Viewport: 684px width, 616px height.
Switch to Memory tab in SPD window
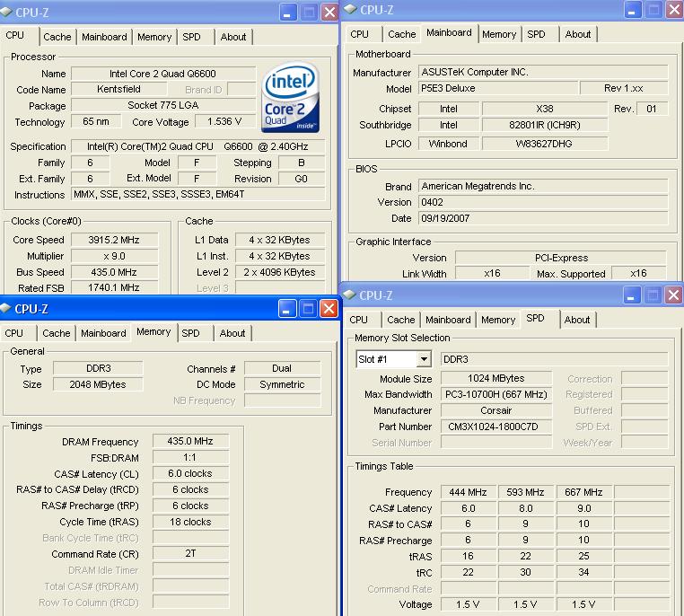(x=498, y=320)
